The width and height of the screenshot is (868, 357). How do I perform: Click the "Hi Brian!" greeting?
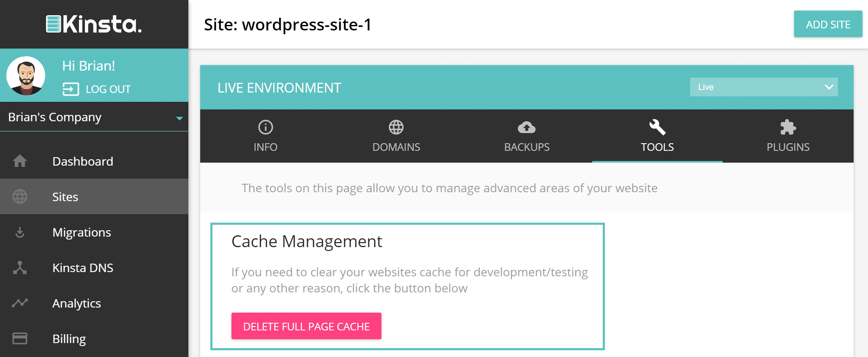point(89,66)
